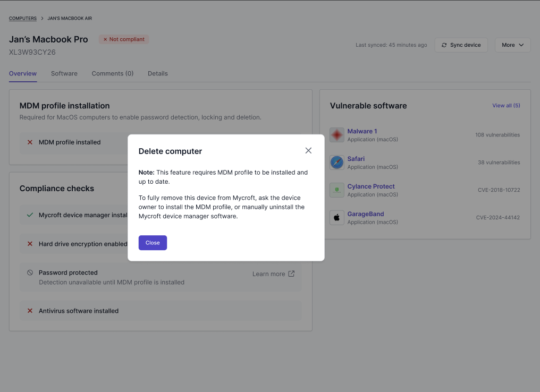Image resolution: width=540 pixels, height=392 pixels.
Task: Click the Password protected row title
Action: [x=68, y=272]
